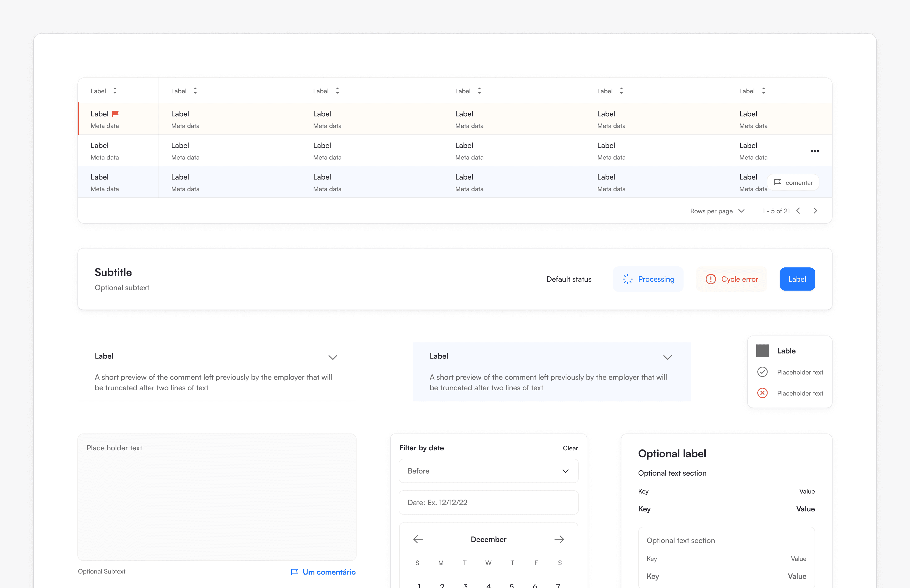Image resolution: width=910 pixels, height=588 pixels.
Task: Click the 1 - 5 of 21 pagination text
Action: click(776, 211)
